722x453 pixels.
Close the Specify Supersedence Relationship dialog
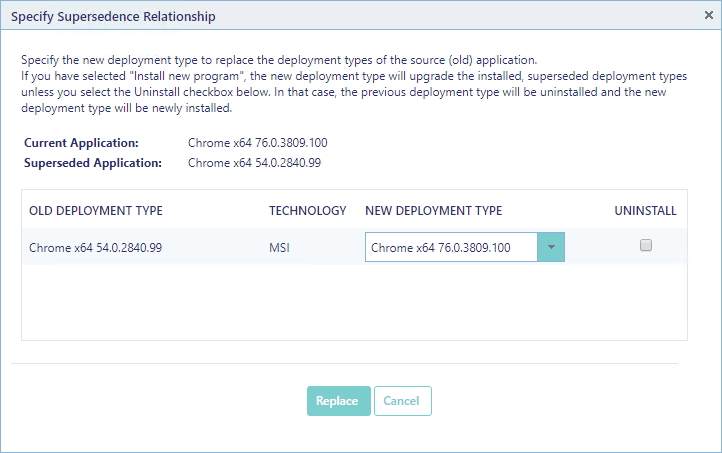708,16
